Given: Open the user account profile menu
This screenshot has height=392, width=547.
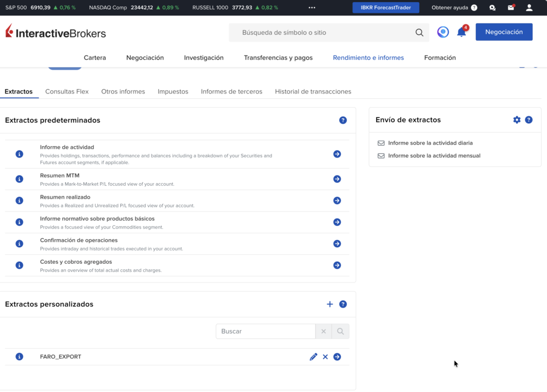Looking at the screenshot, I should coord(529,7).
